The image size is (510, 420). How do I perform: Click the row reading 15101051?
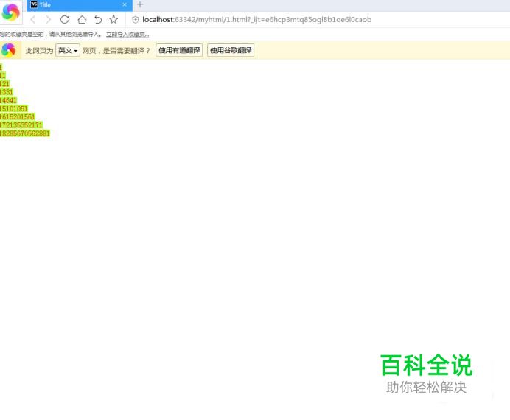click(14, 108)
